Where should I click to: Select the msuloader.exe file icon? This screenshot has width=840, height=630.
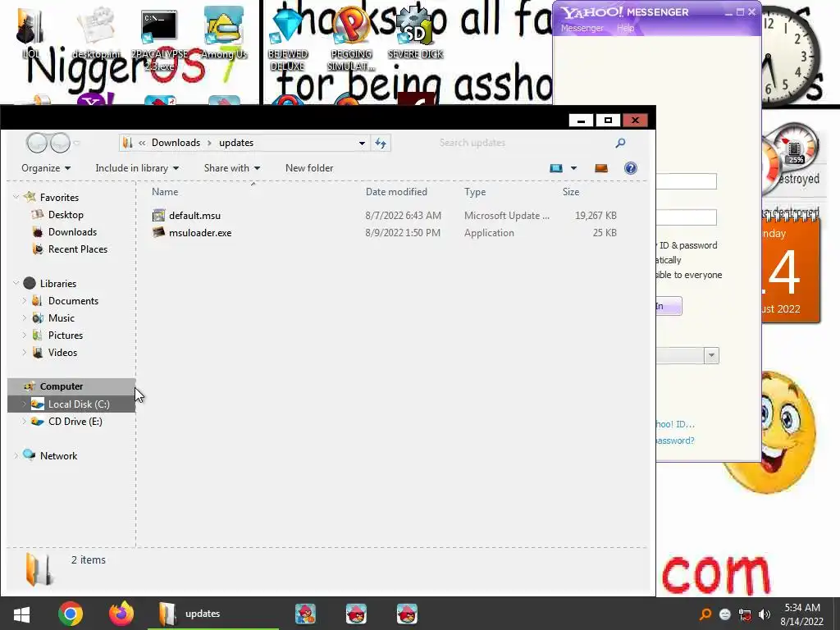[x=158, y=232]
